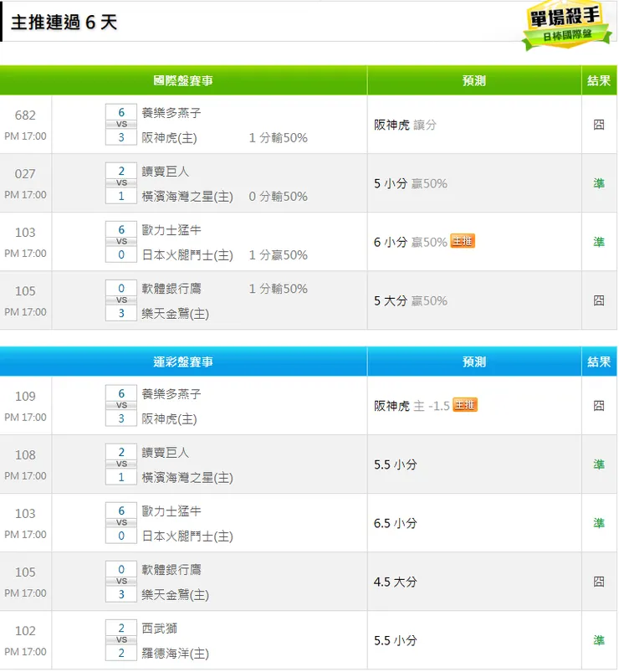Select game number 108

click(x=25, y=454)
